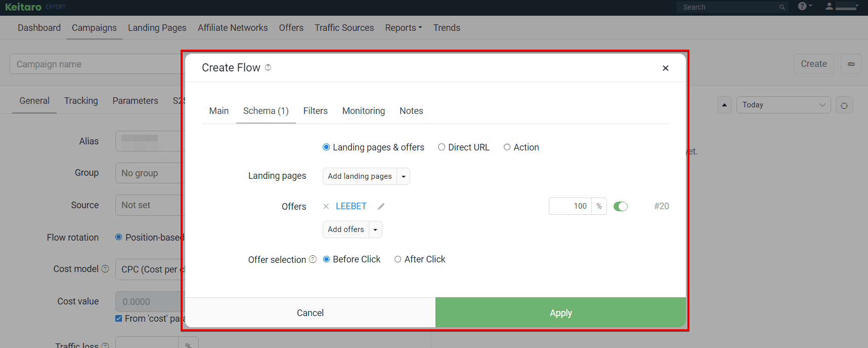Click the Cancel button

click(x=310, y=313)
